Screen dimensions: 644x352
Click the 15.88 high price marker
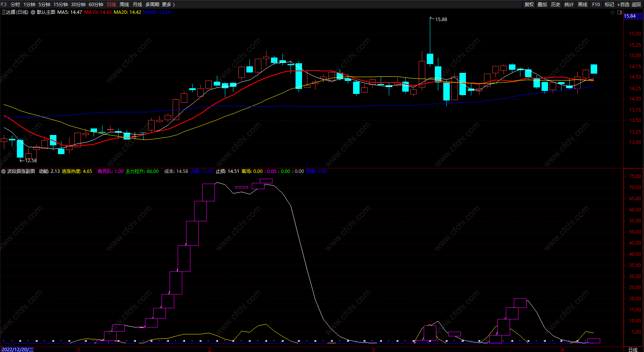pyautogui.click(x=441, y=20)
